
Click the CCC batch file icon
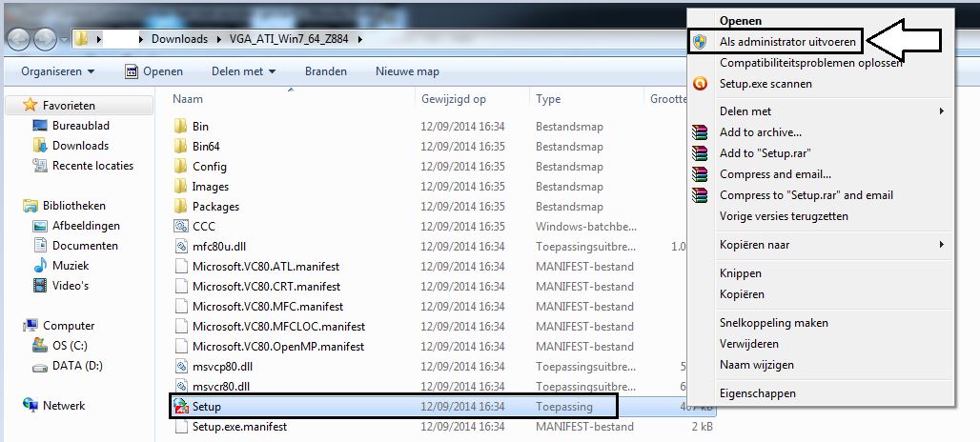point(180,226)
